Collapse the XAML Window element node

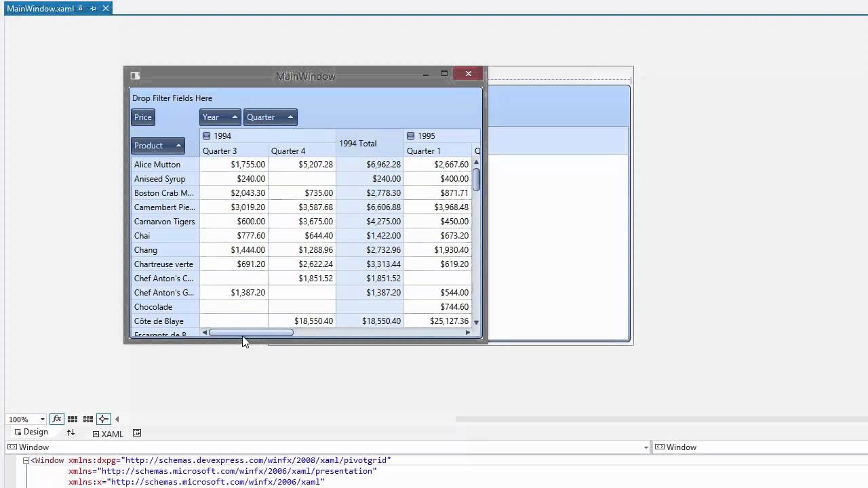click(x=26, y=460)
